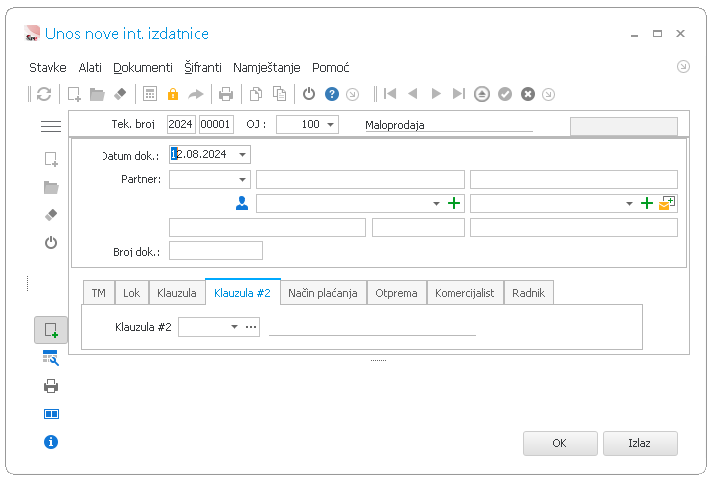Click power icon in left sidebar

coord(51,243)
